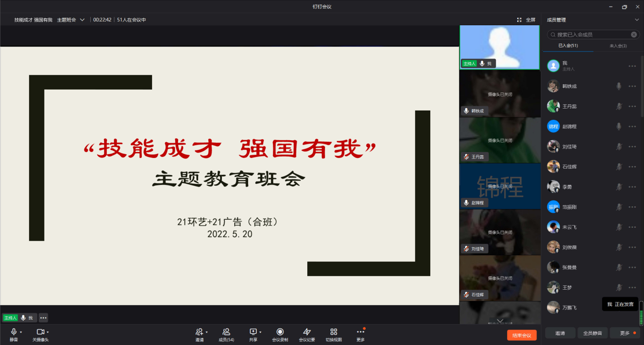Click the 51人在会议中 participant count
The height and width of the screenshot is (345, 644).
pyautogui.click(x=132, y=20)
